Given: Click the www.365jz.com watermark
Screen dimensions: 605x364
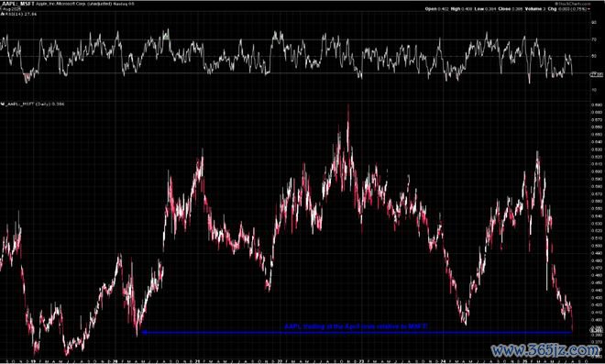Looking at the screenshot, I should [x=545, y=350].
